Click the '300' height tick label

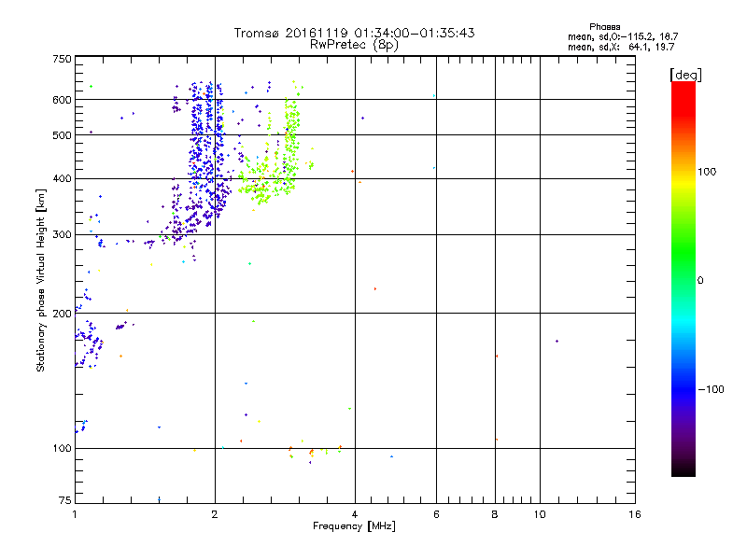[x=62, y=234]
